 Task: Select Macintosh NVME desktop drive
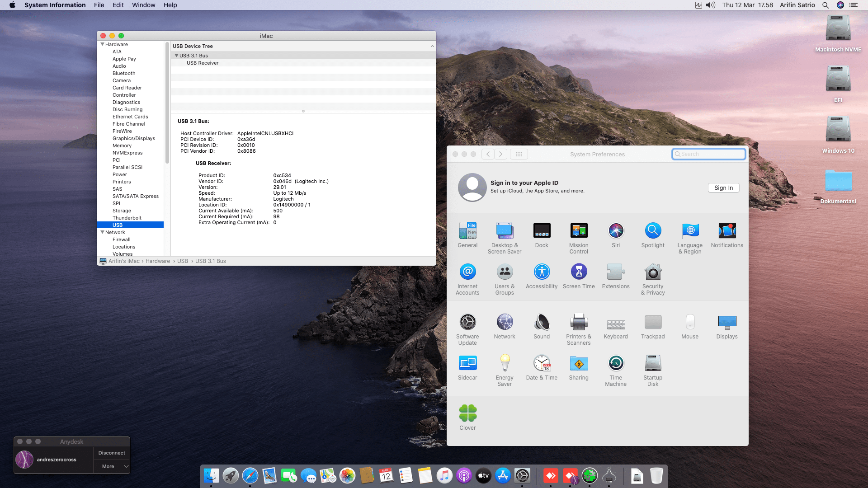(x=838, y=34)
